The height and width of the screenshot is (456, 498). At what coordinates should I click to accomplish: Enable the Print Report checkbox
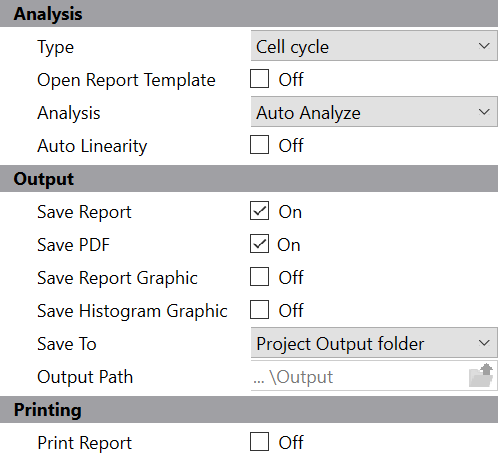pyautogui.click(x=259, y=442)
